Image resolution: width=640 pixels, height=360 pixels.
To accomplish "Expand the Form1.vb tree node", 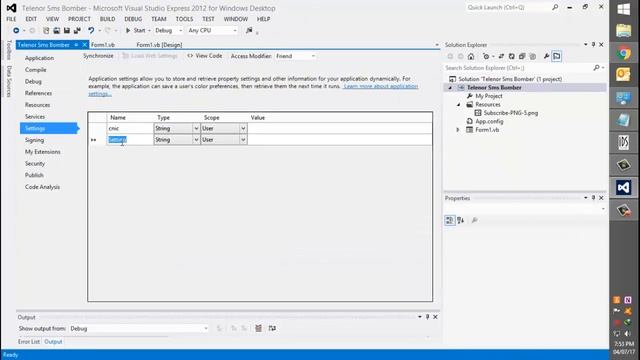I will tap(458, 130).
